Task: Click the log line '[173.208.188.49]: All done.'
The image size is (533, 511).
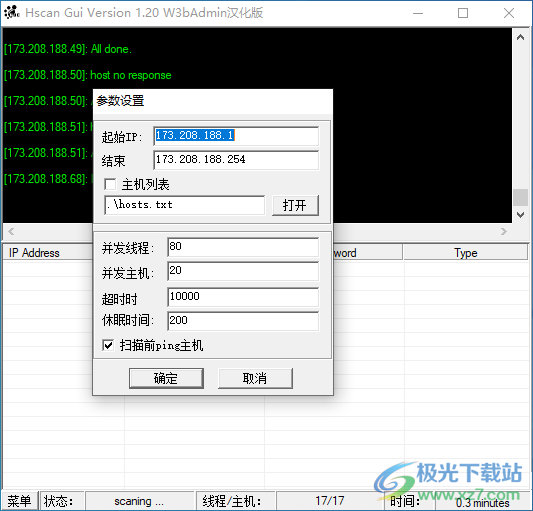Action: click(x=68, y=49)
